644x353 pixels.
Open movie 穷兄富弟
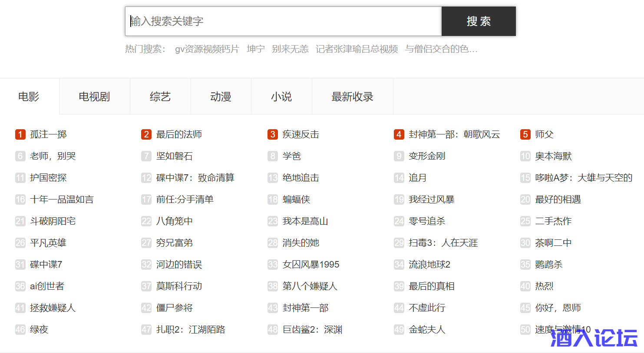(x=175, y=243)
